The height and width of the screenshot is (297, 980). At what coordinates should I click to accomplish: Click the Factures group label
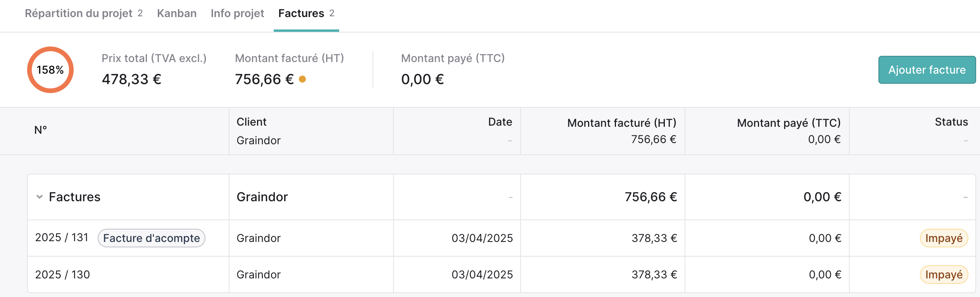coord(74,197)
